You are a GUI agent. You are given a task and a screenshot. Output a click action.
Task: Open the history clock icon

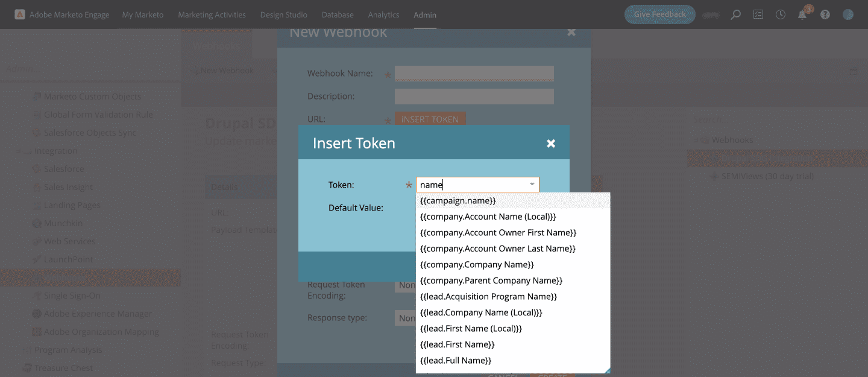781,14
